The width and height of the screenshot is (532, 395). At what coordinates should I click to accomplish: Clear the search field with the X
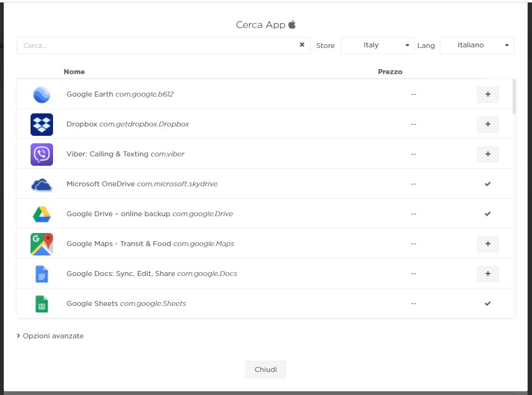coord(302,45)
